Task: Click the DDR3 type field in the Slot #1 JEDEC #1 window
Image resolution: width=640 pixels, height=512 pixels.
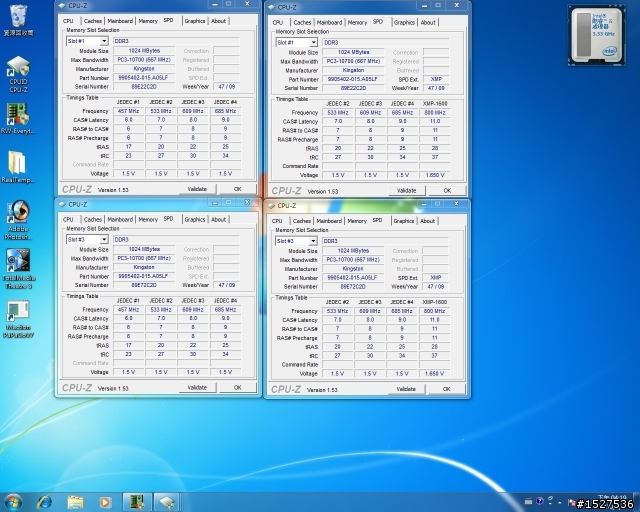Action: [x=176, y=41]
